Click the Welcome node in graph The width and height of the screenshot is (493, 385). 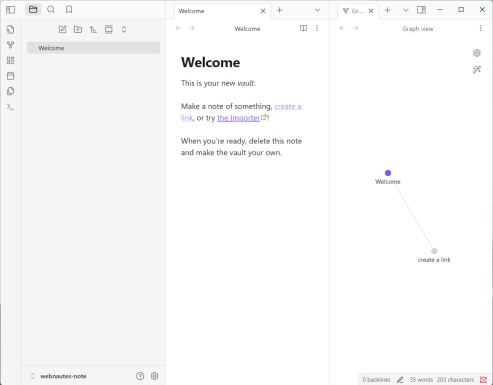point(388,173)
